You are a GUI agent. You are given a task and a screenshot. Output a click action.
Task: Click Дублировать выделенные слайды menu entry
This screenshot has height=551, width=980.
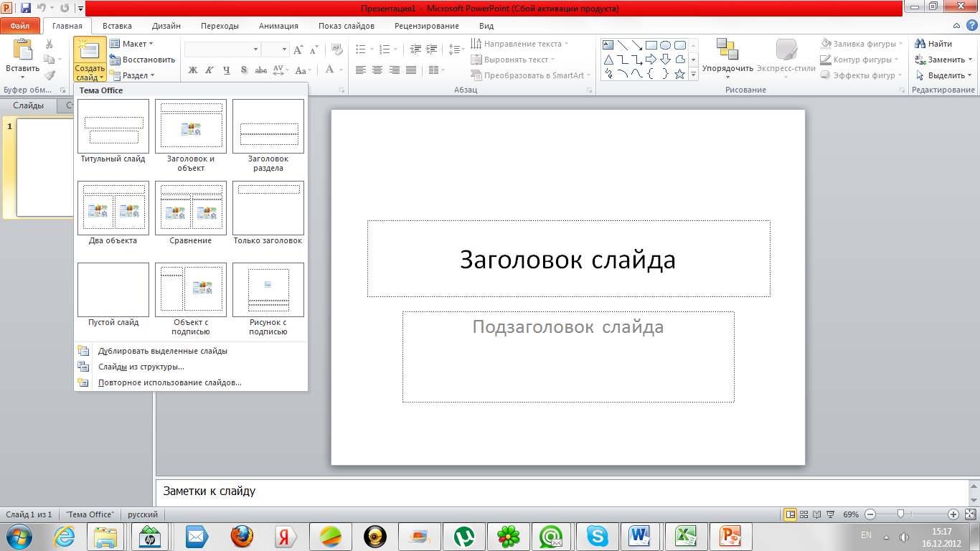[x=191, y=351]
